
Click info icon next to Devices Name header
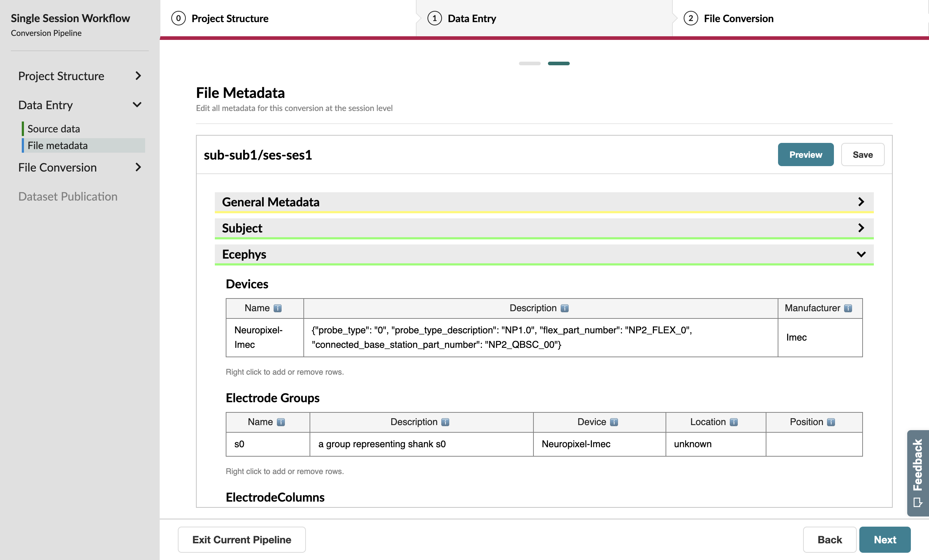click(278, 308)
